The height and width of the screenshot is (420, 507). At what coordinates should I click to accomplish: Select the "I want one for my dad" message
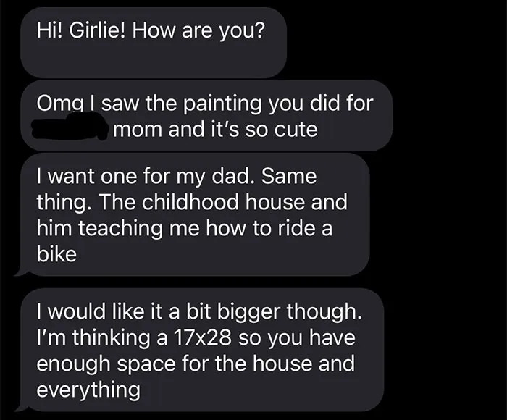tap(195, 214)
